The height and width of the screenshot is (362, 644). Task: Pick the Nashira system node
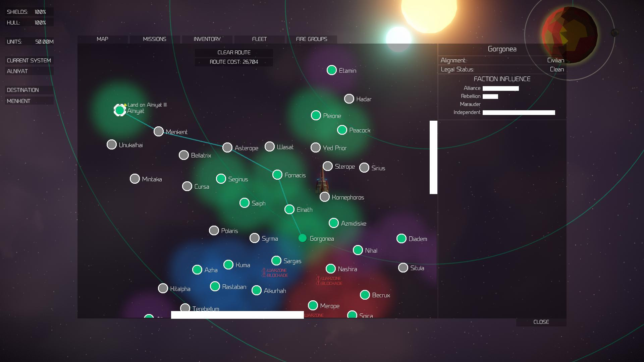coord(330,268)
